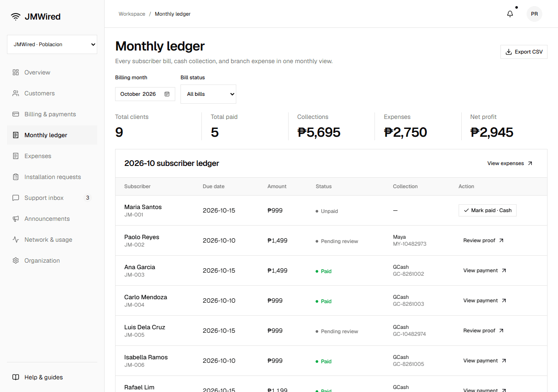
Task: View payment for Carlo Mendoza
Action: 485,301
